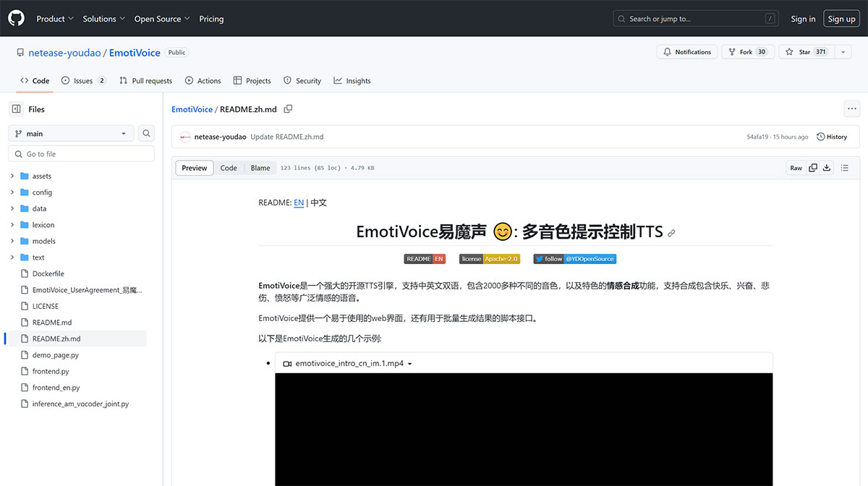Open the README outline menu

pos(844,167)
